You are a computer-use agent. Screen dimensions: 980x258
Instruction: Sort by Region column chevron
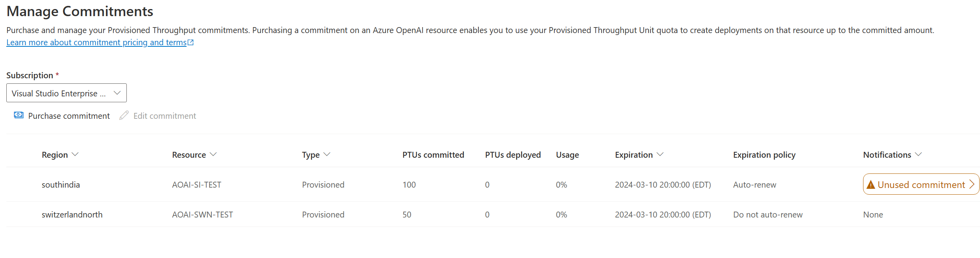[x=75, y=155]
